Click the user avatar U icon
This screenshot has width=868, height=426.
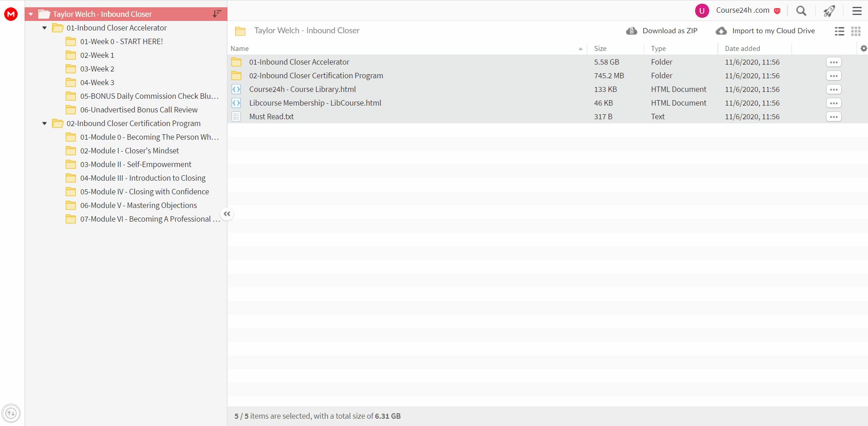(702, 10)
